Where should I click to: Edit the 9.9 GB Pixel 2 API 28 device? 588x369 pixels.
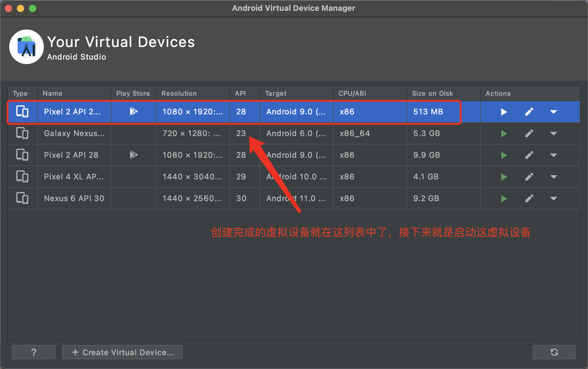coord(529,155)
